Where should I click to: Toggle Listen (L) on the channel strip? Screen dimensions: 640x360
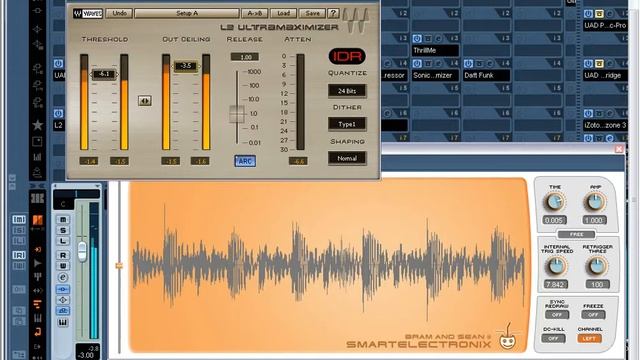[62, 241]
